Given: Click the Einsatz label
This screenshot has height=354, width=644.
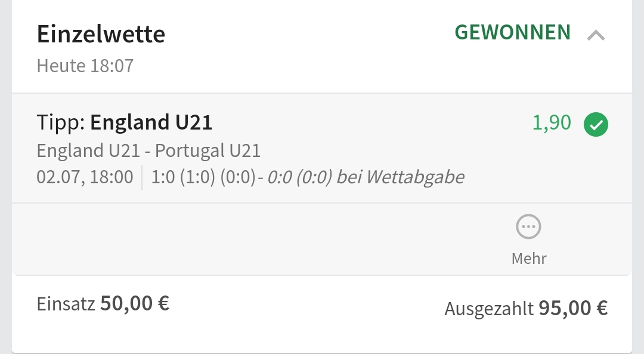Looking at the screenshot, I should [x=66, y=304].
